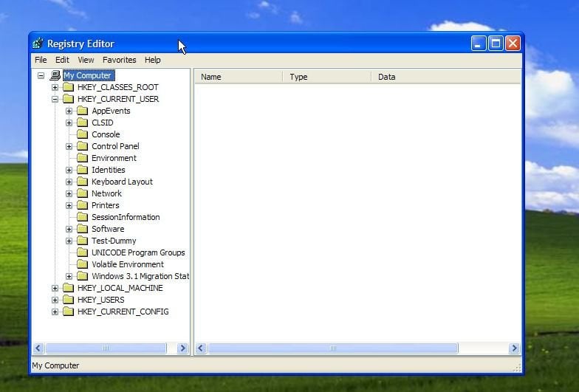Click tree pane left scroll arrow
This screenshot has height=392, width=579.
click(38, 348)
